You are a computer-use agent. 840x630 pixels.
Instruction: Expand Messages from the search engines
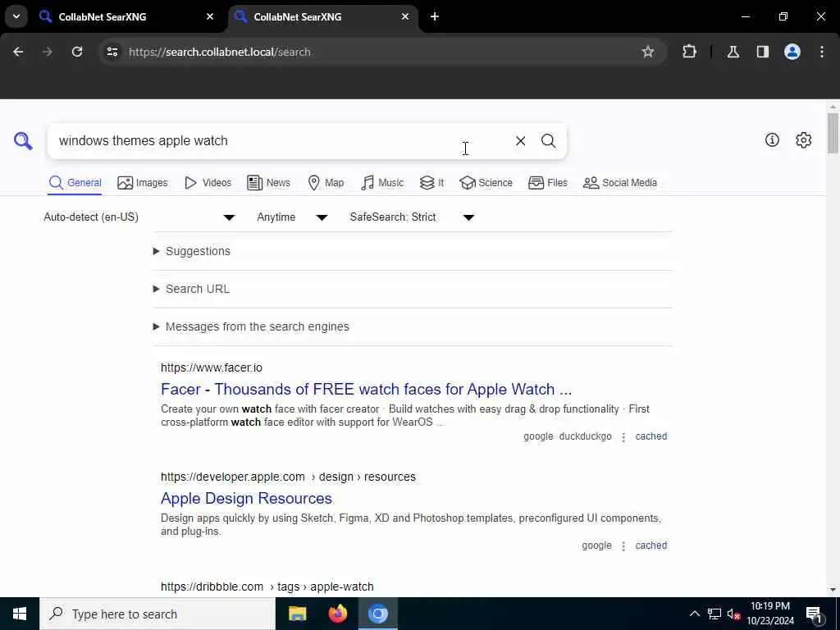(x=251, y=326)
